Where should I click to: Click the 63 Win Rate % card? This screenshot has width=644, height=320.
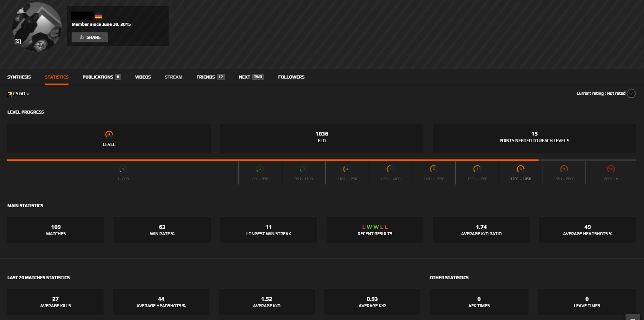(162, 230)
